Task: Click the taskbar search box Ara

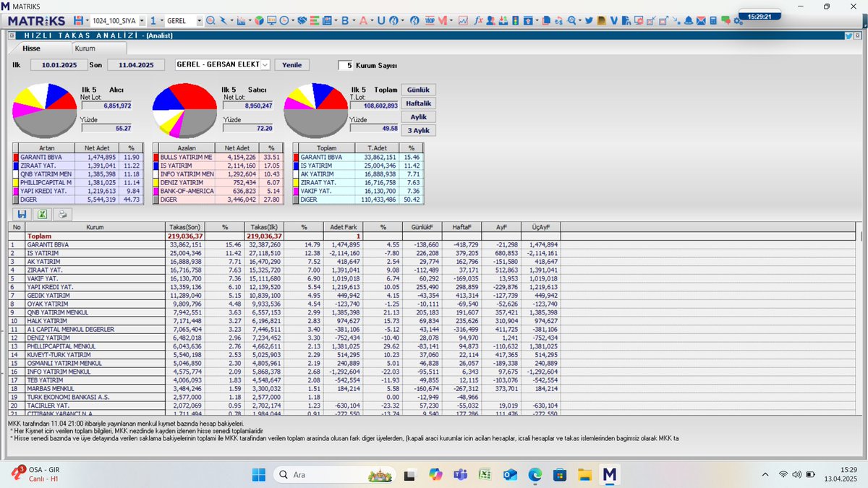Action: pyautogui.click(x=335, y=474)
